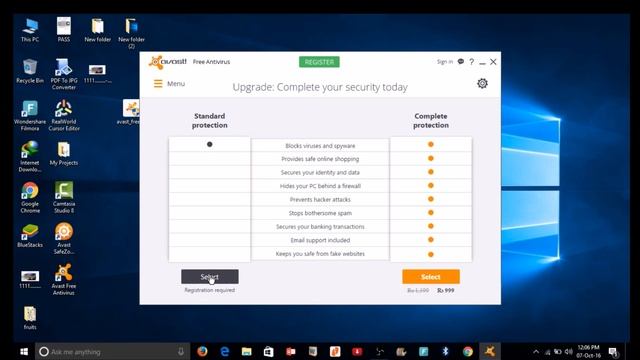This screenshot has width=640, height=360.
Task: Launch Google Chrome desktop shortcut
Action: (30, 198)
